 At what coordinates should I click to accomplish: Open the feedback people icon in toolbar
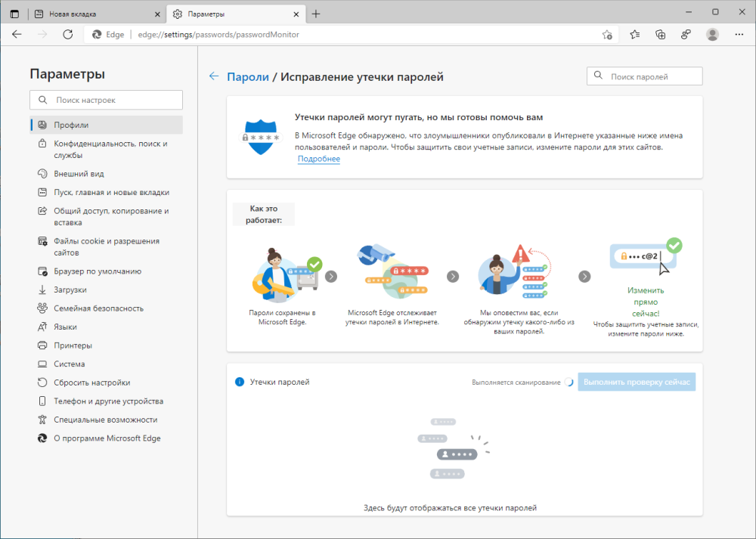pyautogui.click(x=686, y=34)
